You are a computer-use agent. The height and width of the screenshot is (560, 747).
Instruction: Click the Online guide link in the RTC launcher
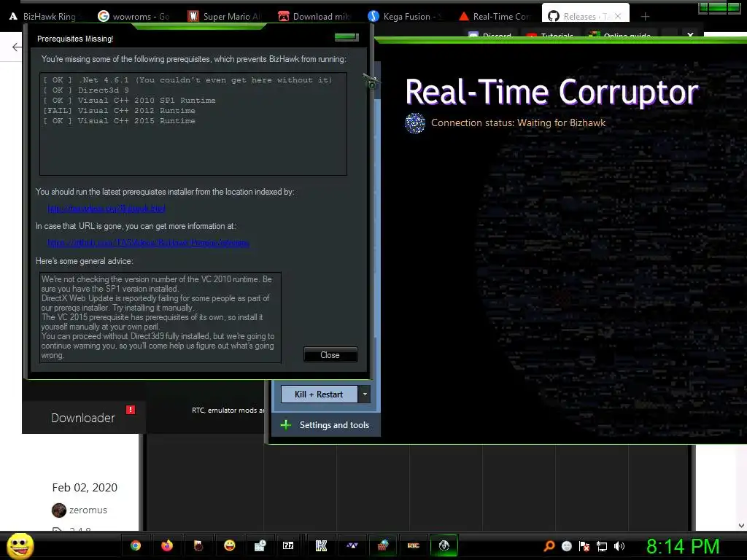pyautogui.click(x=620, y=36)
